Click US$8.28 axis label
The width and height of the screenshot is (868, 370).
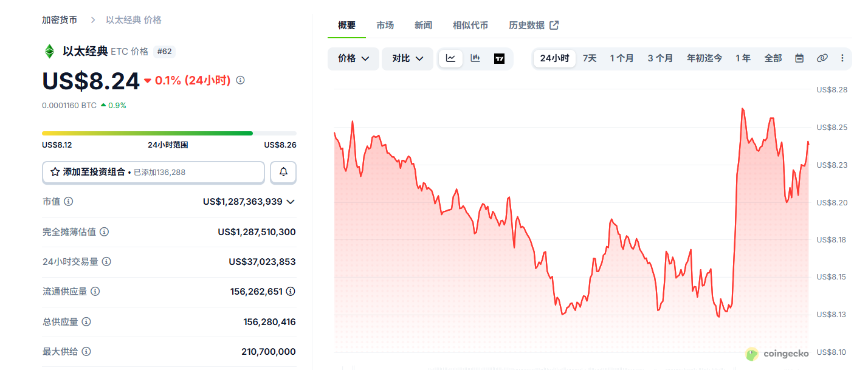point(831,89)
